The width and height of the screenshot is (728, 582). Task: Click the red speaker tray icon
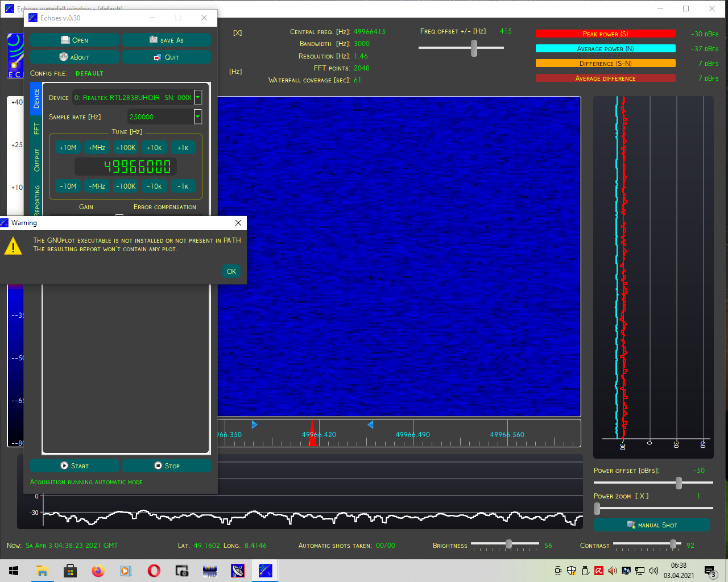pyautogui.click(x=613, y=571)
